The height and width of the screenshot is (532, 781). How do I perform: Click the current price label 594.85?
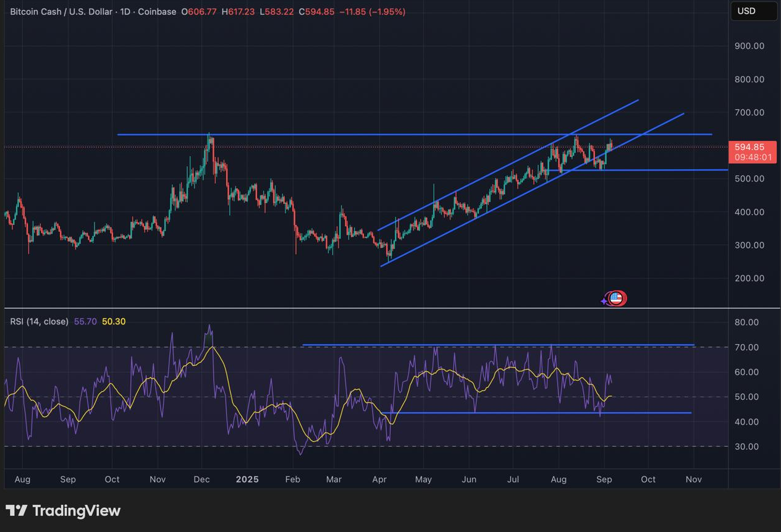[753, 152]
